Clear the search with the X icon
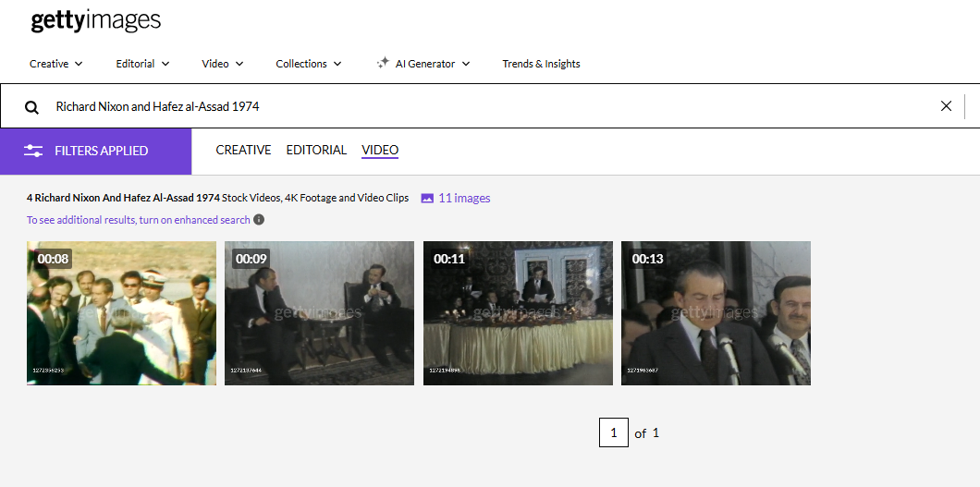 click(x=946, y=106)
